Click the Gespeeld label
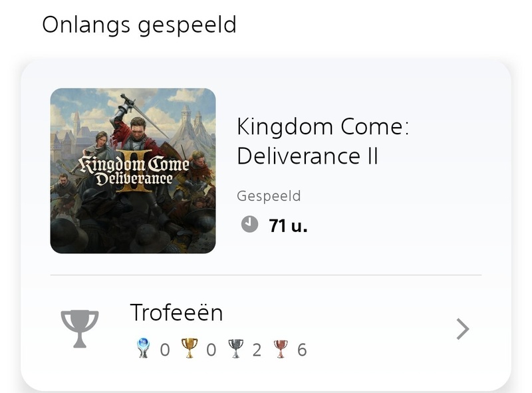532x393 pixels. (x=269, y=196)
